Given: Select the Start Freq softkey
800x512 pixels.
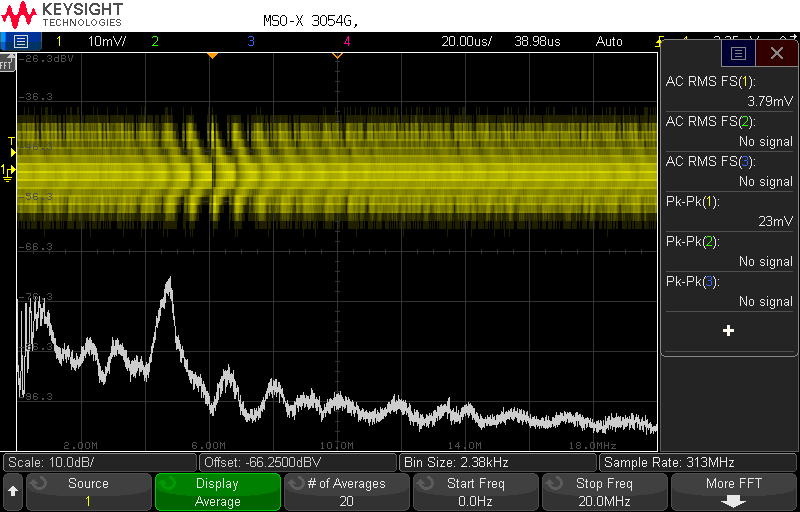Looking at the screenshot, I should click(476, 492).
